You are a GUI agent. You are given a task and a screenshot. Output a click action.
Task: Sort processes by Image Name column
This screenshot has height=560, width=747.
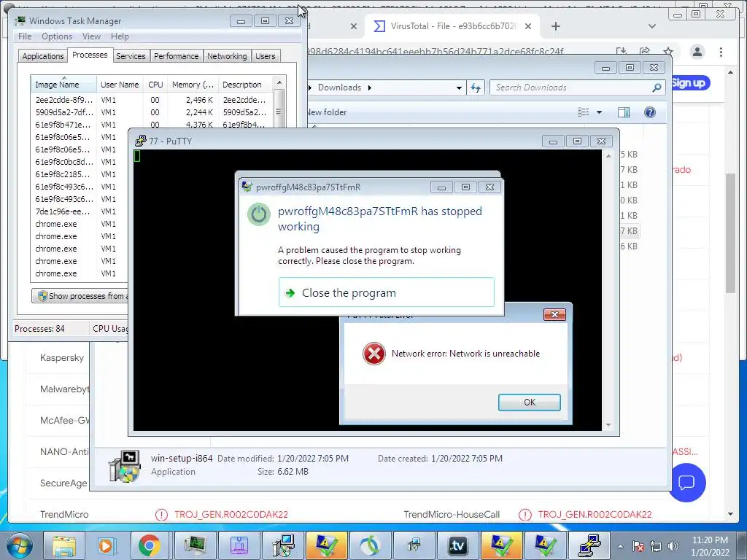point(63,85)
